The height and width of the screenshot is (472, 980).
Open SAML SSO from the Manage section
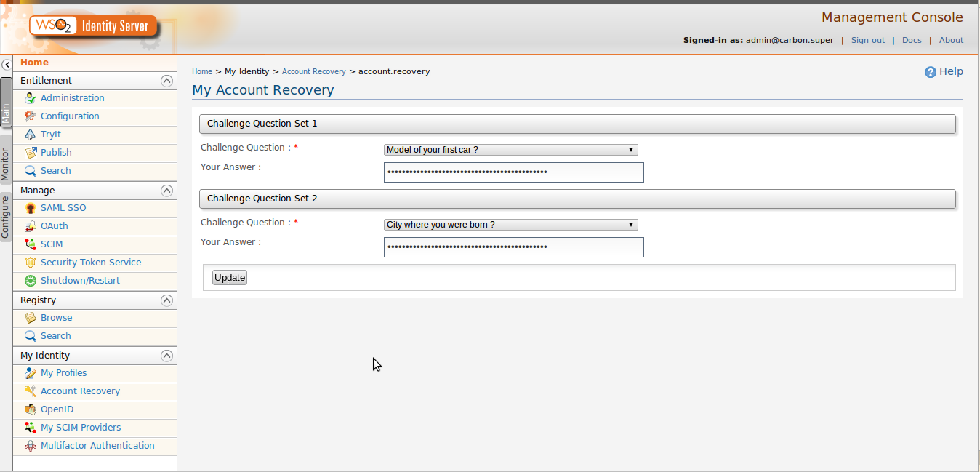[x=31, y=207]
